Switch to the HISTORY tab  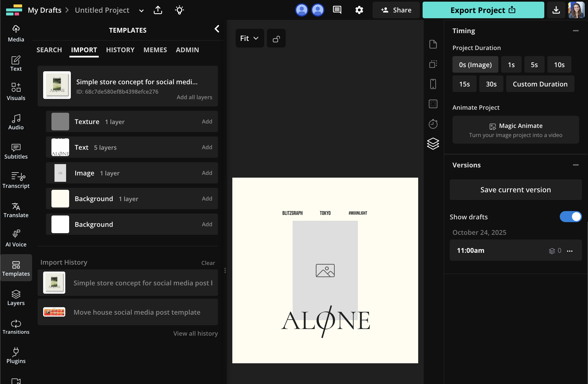coord(120,50)
